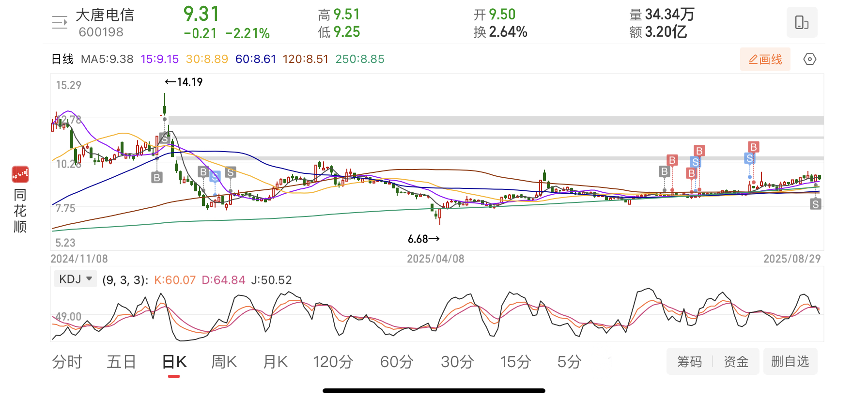Select the 60分 period tab
This screenshot has height=401, width=868.
click(x=397, y=362)
